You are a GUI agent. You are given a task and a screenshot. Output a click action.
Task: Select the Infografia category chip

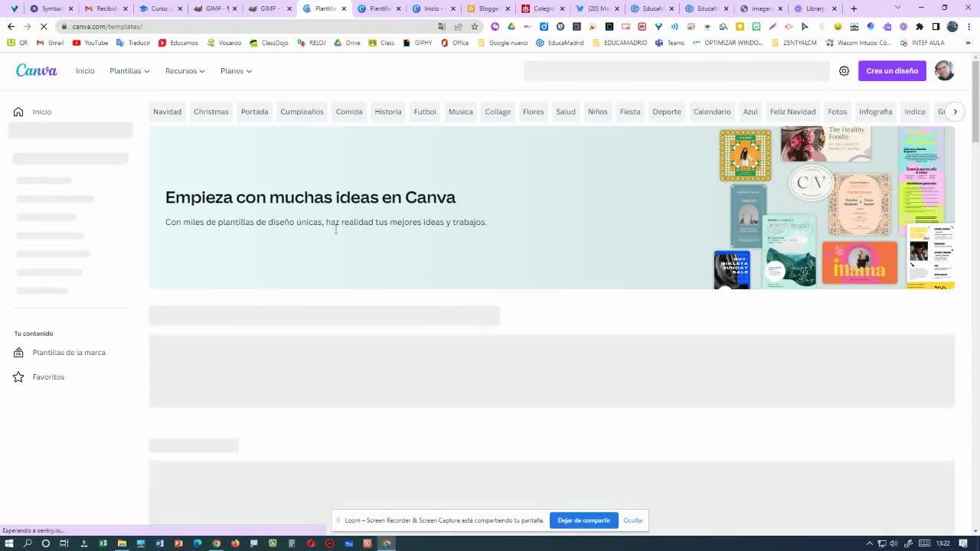click(876, 112)
